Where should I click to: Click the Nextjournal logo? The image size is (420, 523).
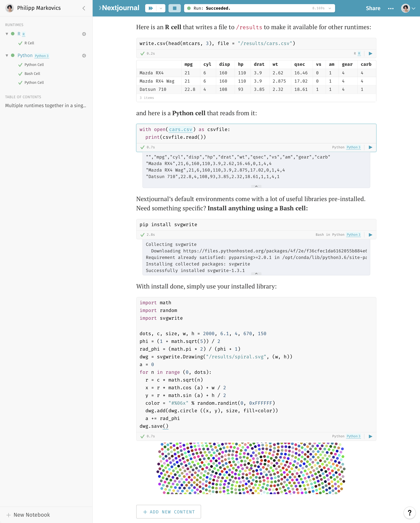point(119,8)
